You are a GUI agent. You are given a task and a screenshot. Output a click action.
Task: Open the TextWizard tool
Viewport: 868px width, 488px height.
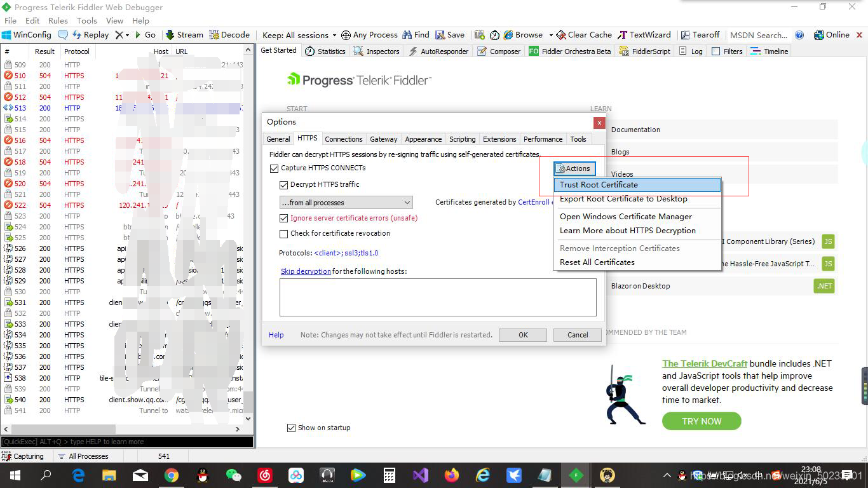click(644, 35)
